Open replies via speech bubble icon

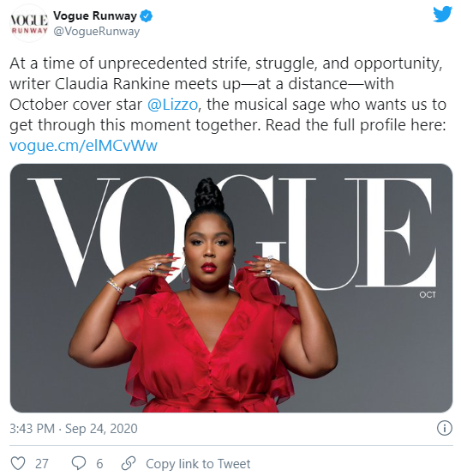pyautogui.click(x=79, y=463)
